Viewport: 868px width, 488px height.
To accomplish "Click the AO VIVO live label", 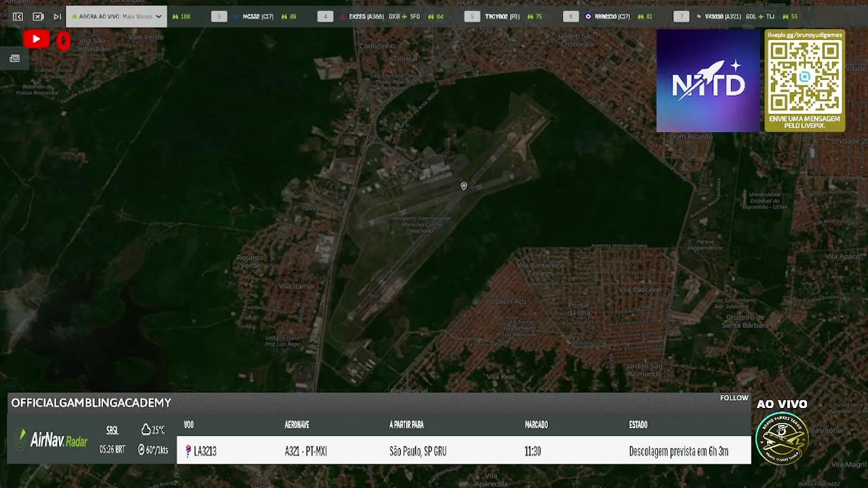I will (782, 404).
